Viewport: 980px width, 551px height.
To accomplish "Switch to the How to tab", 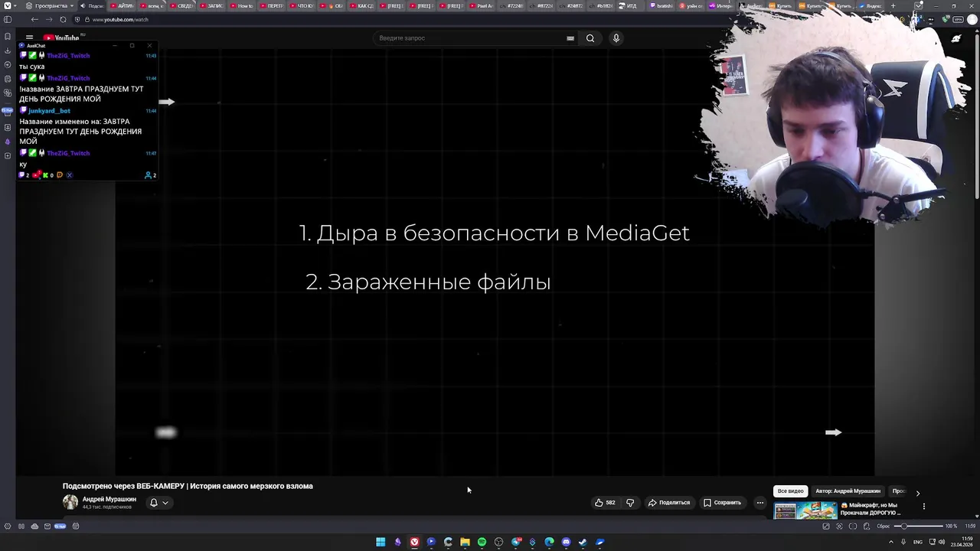I will [x=242, y=5].
